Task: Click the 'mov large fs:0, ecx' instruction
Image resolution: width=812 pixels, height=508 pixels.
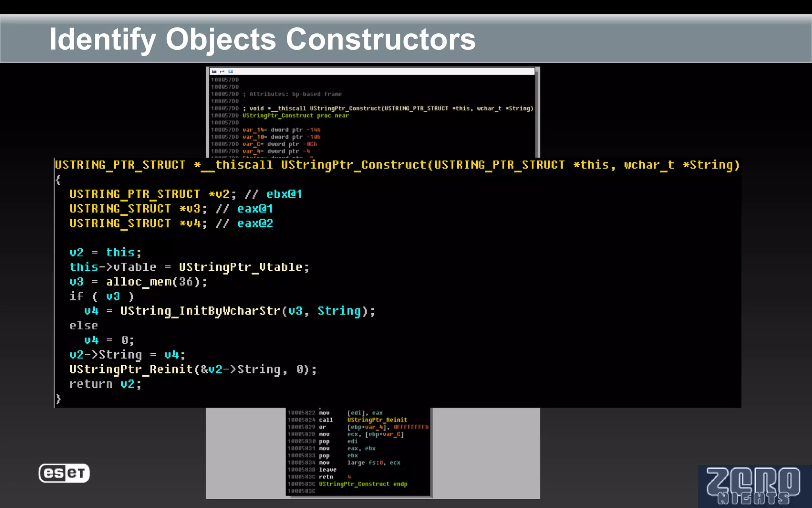Action: pos(360,463)
